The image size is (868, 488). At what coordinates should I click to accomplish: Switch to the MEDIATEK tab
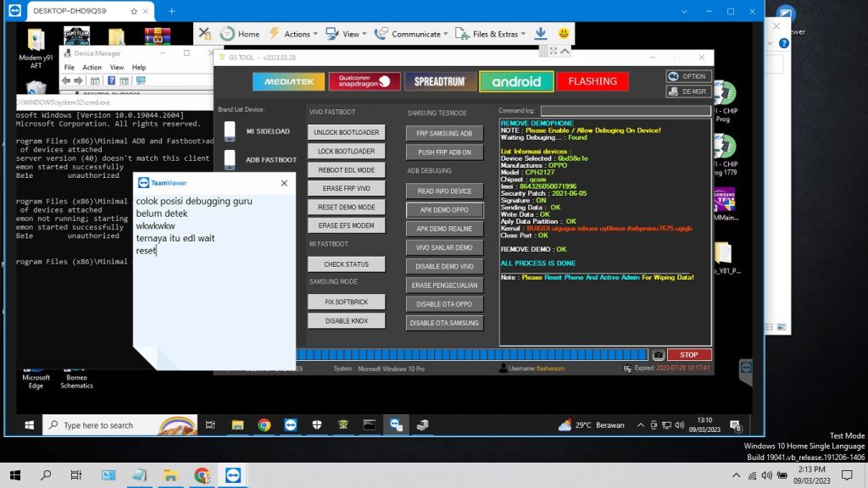point(288,81)
